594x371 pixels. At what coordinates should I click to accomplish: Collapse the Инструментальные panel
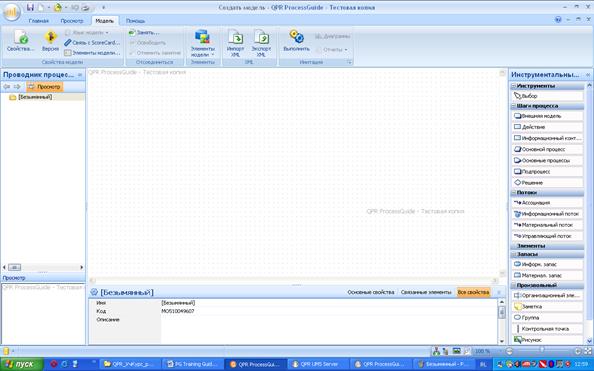(588, 75)
